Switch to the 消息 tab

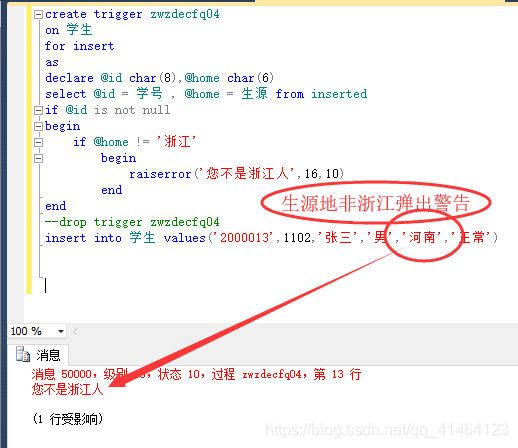[39, 355]
